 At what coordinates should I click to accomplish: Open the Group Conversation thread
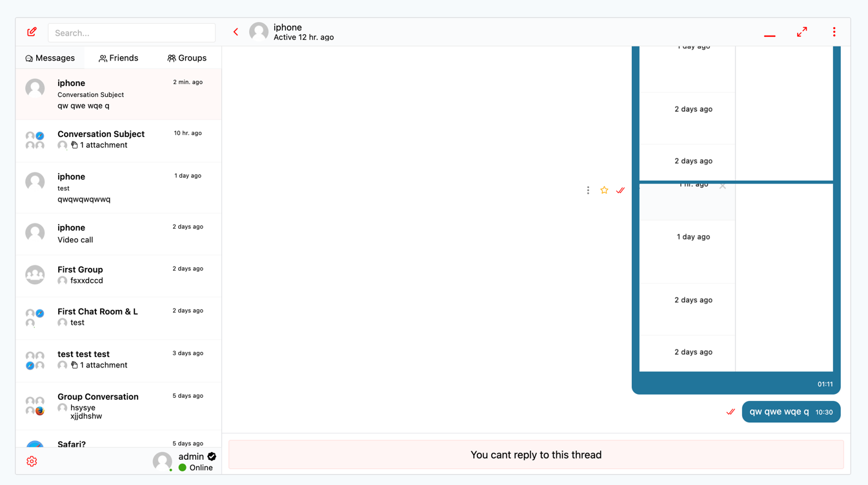[118, 406]
